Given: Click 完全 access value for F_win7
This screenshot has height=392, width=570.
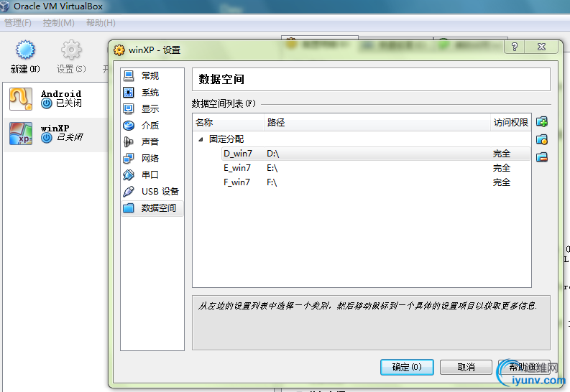Looking at the screenshot, I should pyautogui.click(x=501, y=182).
